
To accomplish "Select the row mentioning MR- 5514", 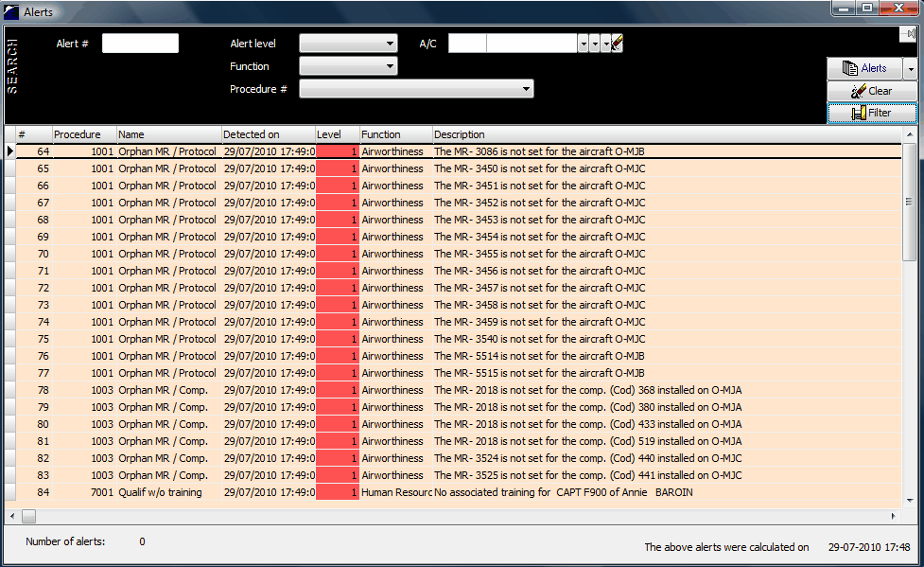I will click(459, 356).
